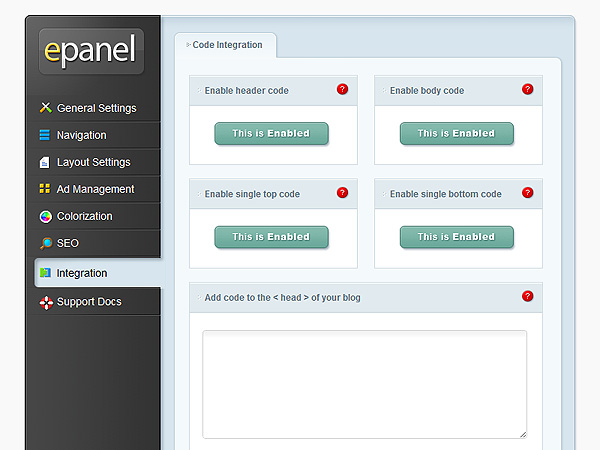The width and height of the screenshot is (600, 450).
Task: Disable the single bottom code option
Action: pyautogui.click(x=457, y=237)
